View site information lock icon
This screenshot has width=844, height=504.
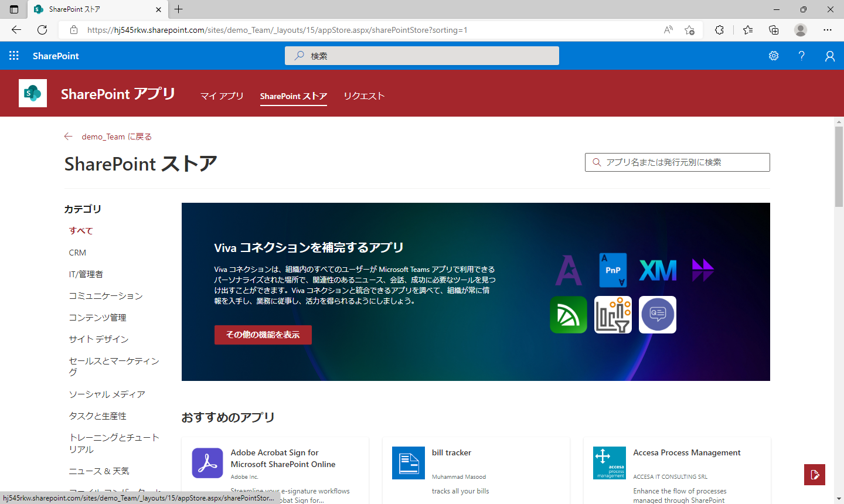(x=74, y=30)
